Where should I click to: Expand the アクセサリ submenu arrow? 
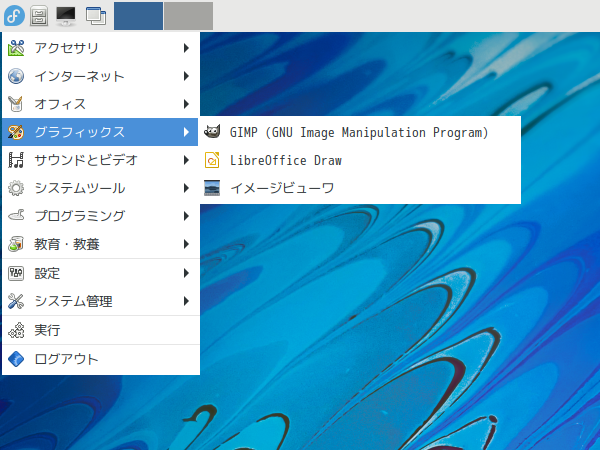186,48
